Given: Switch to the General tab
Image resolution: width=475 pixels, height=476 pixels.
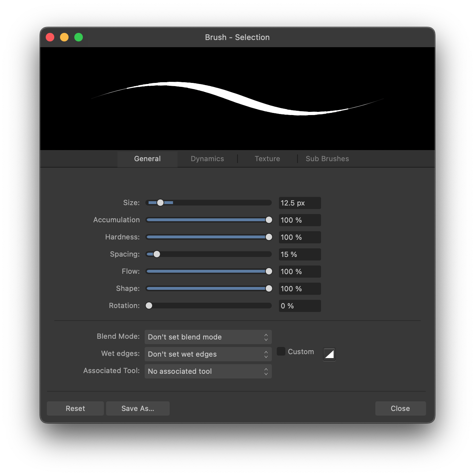Looking at the screenshot, I should pos(147,159).
